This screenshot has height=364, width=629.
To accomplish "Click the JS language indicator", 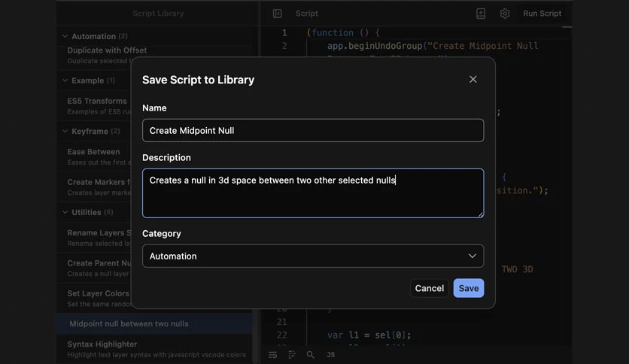I will click(330, 355).
